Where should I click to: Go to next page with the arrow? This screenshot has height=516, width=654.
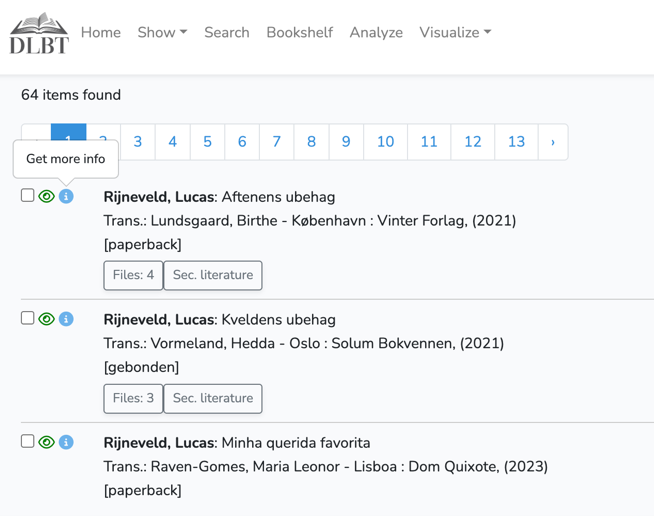click(x=552, y=142)
